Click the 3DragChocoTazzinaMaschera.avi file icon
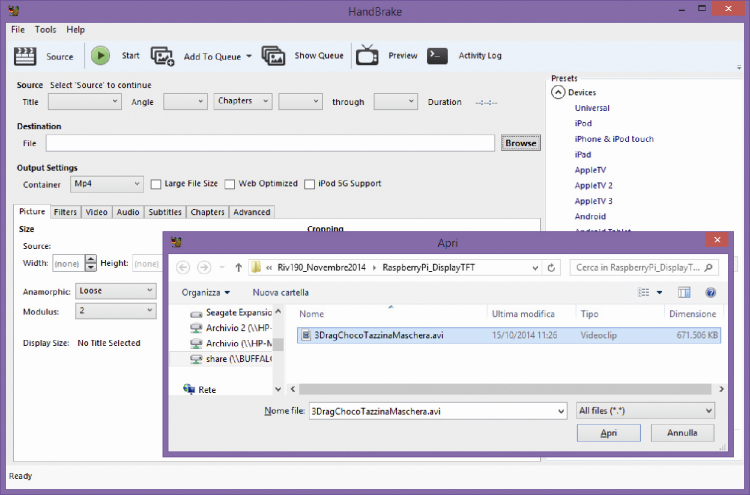 click(306, 335)
